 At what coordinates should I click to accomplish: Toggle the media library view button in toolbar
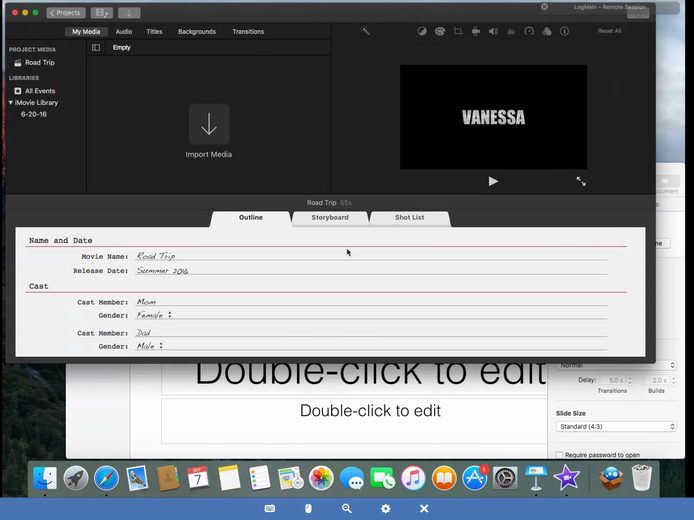point(102,13)
